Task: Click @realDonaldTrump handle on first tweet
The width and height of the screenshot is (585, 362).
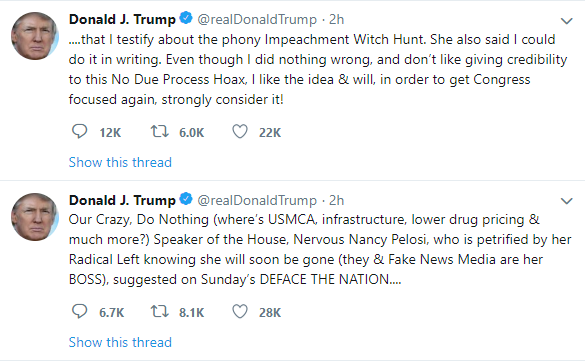Action: tap(257, 19)
